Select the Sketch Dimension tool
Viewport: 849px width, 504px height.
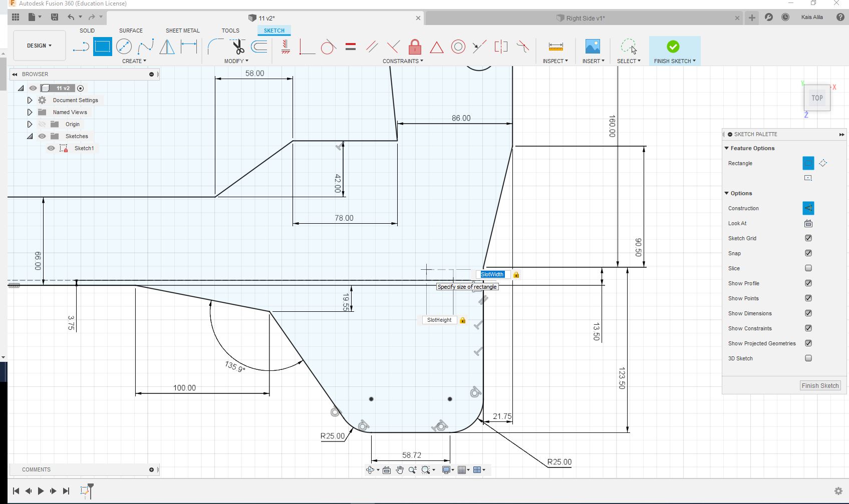(x=189, y=47)
